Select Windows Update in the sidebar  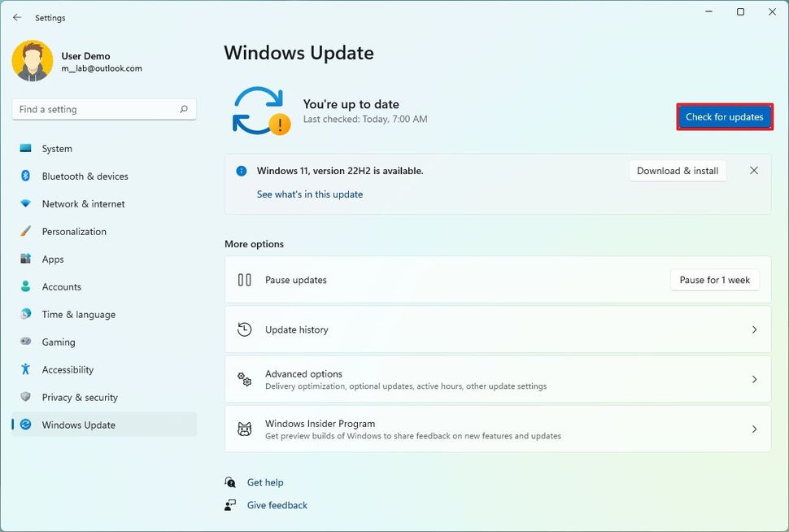click(78, 425)
